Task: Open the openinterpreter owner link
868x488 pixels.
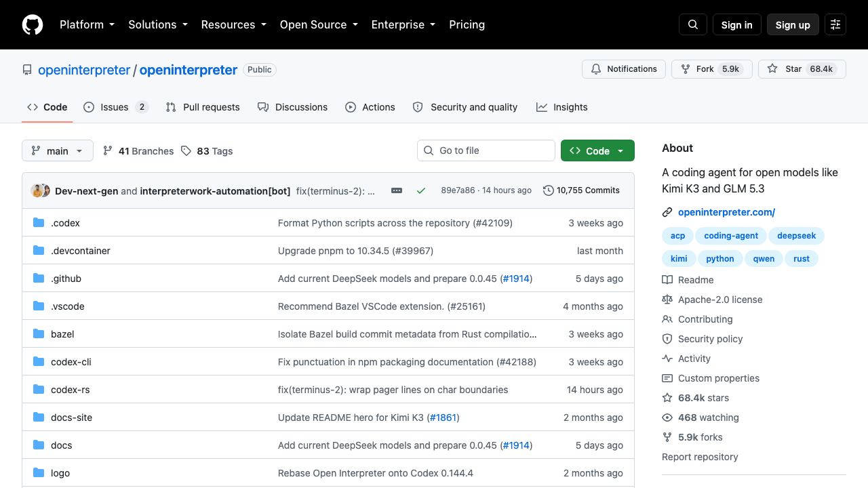Action: [84, 70]
